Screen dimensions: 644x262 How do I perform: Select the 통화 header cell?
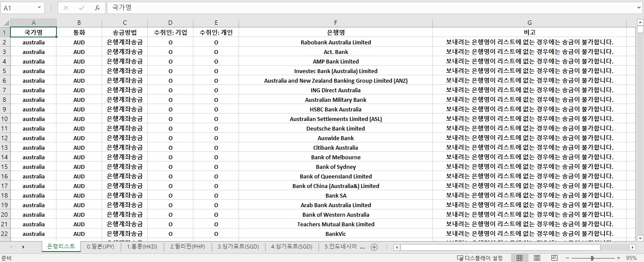pyautogui.click(x=79, y=32)
